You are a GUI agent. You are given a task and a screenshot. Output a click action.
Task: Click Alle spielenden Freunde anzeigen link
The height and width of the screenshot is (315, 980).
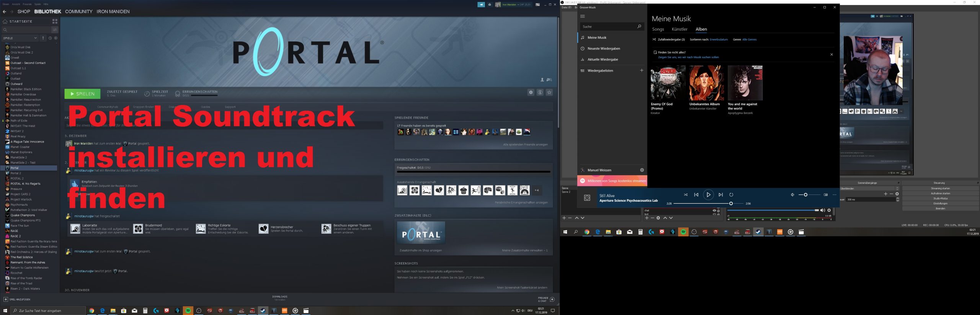pyautogui.click(x=525, y=145)
